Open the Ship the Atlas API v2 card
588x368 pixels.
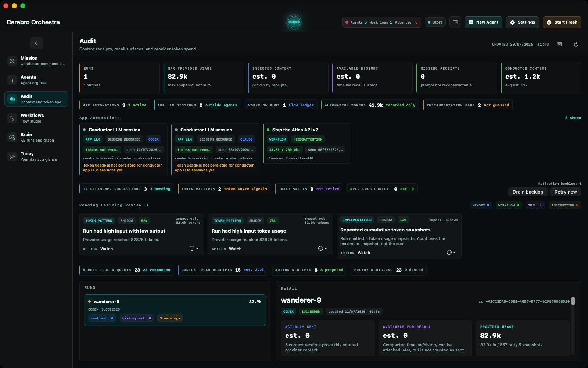click(x=307, y=144)
